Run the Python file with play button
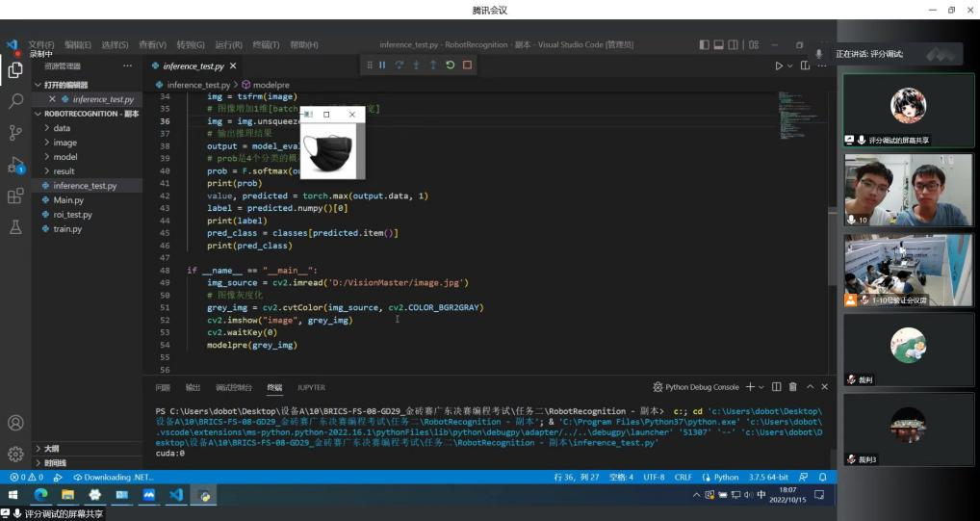This screenshot has height=521, width=980. [x=779, y=65]
